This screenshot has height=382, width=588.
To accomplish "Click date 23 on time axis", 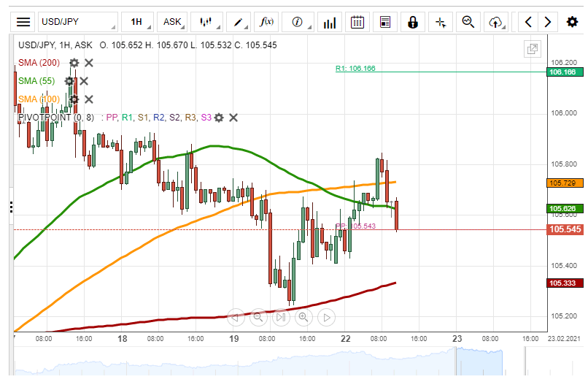I will [457, 339].
